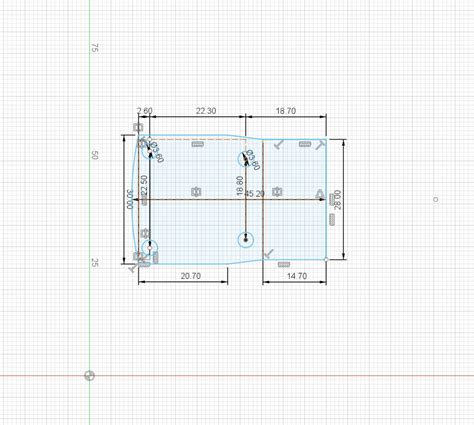Click the isolated sketch point right of the profile

pyautogui.click(x=435, y=199)
